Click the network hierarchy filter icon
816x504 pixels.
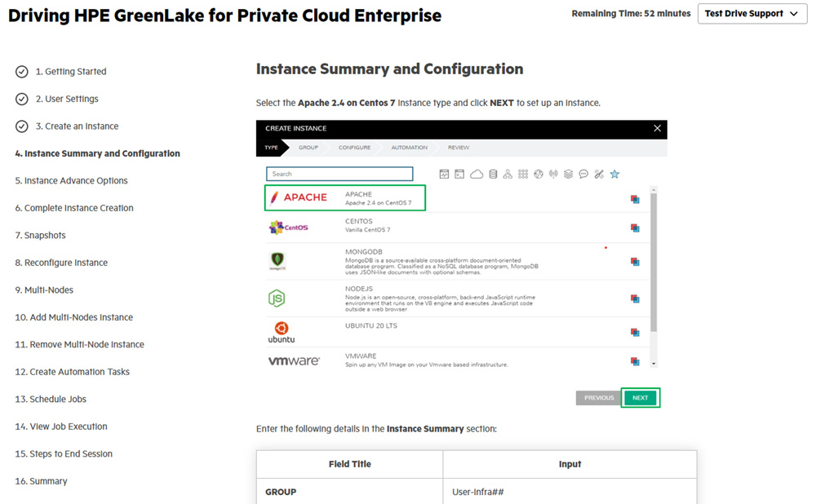508,175
